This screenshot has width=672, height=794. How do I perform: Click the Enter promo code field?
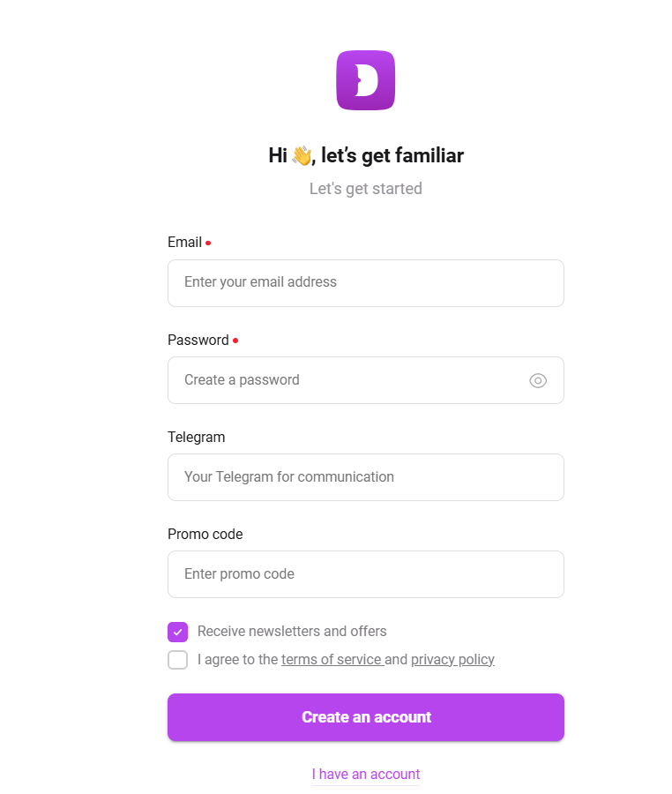tap(365, 574)
